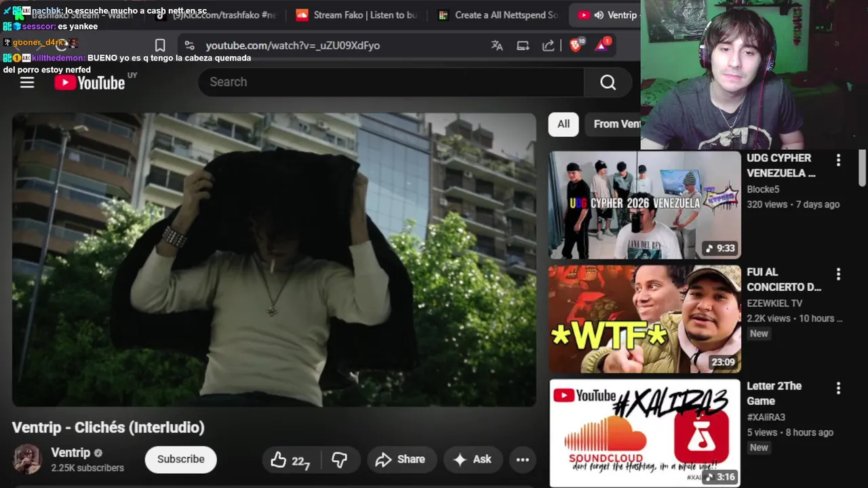Click the sidebar scrollbar thumb

pos(862,167)
